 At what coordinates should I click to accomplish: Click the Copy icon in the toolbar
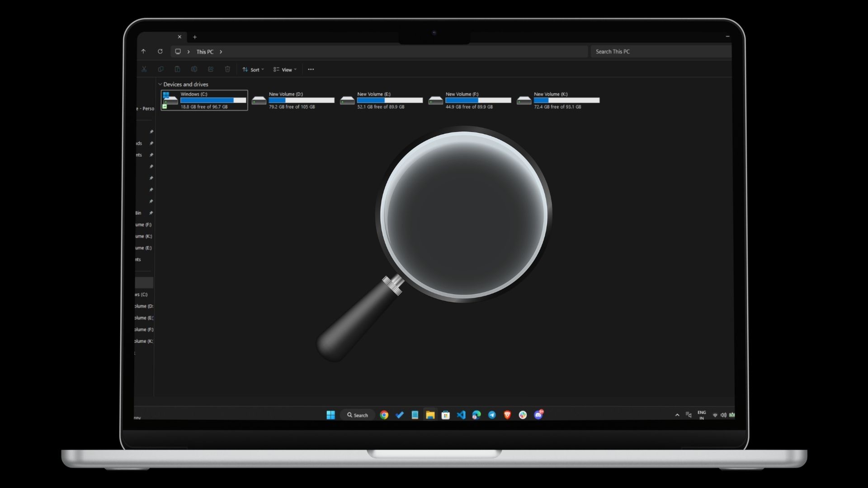[160, 69]
